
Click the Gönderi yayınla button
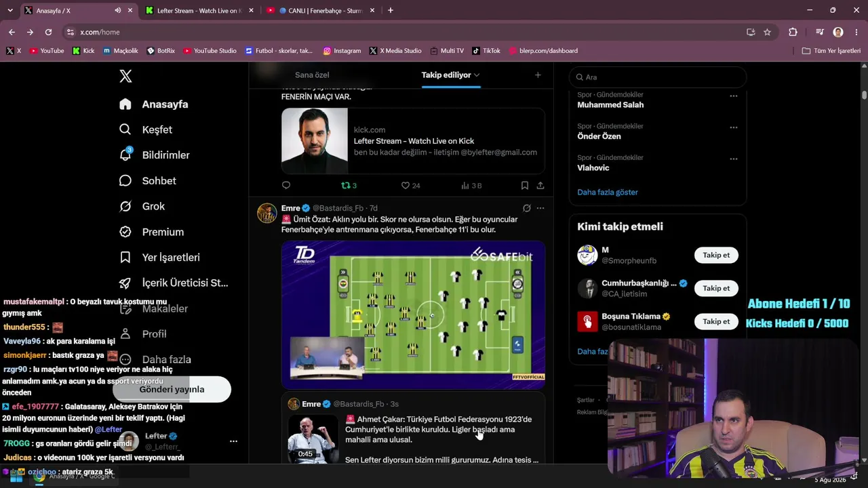pyautogui.click(x=172, y=390)
